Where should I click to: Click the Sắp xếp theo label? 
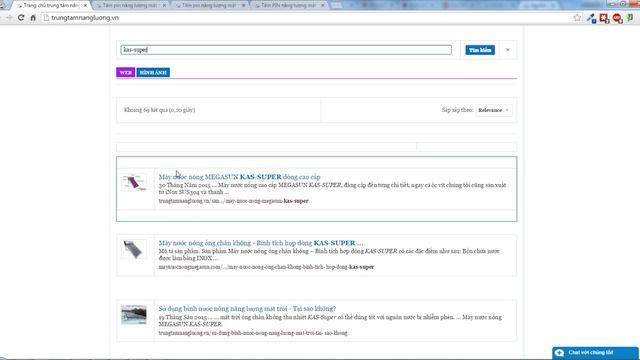click(x=457, y=110)
